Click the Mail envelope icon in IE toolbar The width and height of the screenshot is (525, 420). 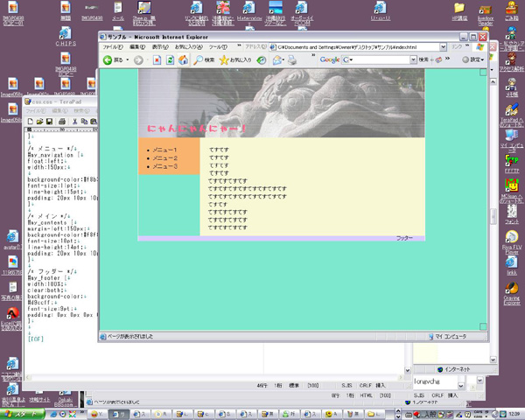[x=276, y=60]
